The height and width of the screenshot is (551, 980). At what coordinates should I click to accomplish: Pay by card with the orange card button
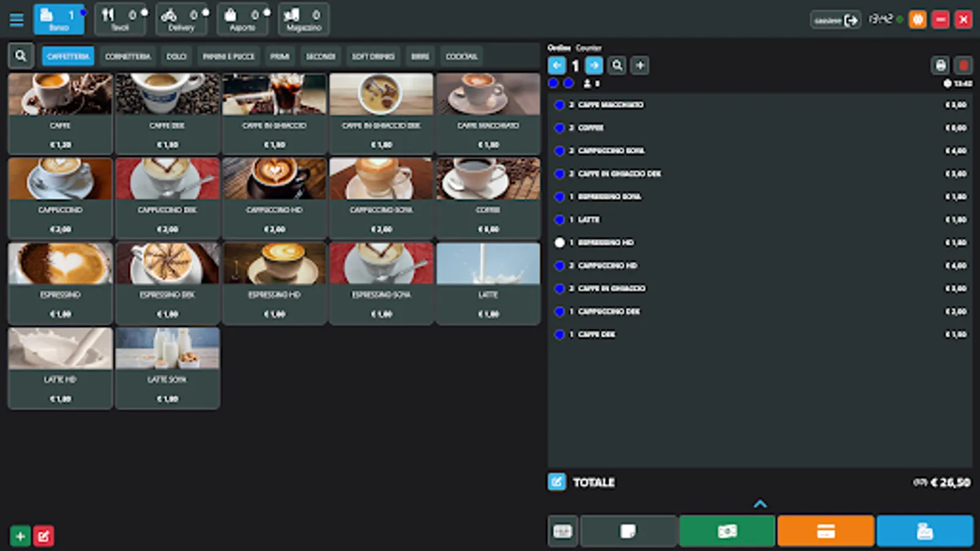(826, 531)
